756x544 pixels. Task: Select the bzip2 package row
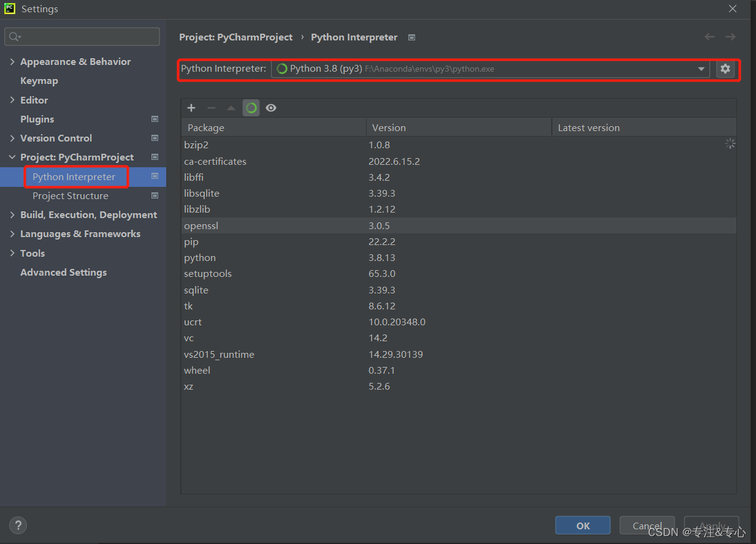coord(459,145)
